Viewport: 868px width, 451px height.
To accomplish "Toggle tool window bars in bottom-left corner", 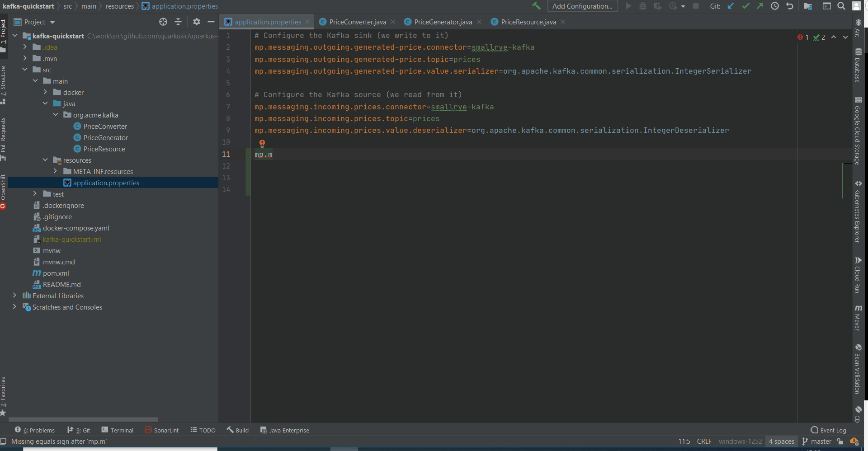I will click(x=4, y=442).
